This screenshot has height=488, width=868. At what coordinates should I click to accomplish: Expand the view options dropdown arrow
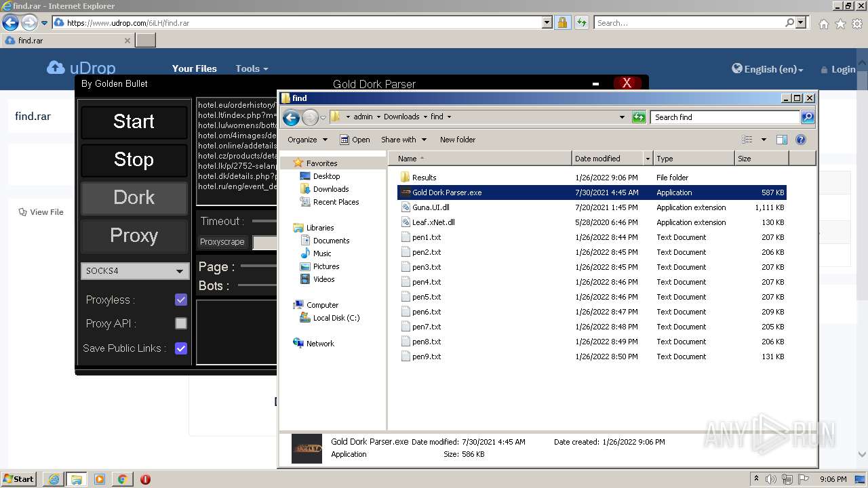coord(764,140)
